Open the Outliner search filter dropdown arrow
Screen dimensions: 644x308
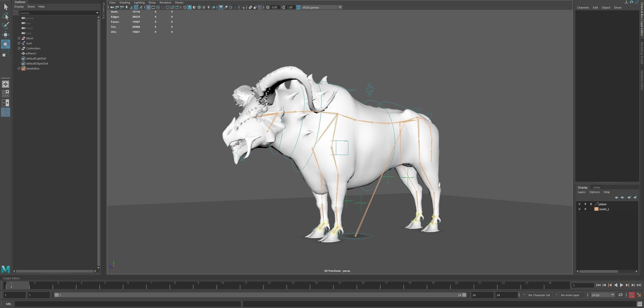97,13
